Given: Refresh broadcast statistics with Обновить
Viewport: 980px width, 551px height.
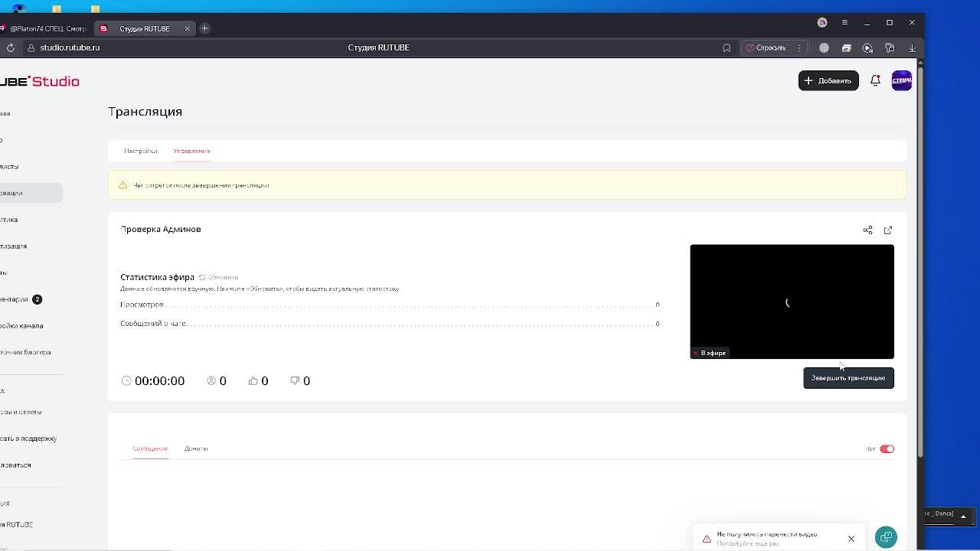Looking at the screenshot, I should pos(219,277).
